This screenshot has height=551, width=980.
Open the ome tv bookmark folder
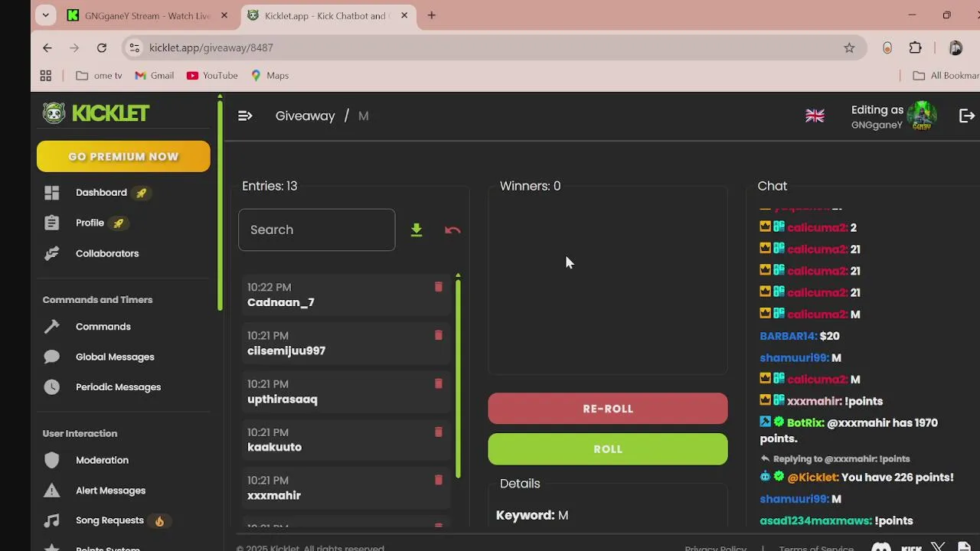100,76
